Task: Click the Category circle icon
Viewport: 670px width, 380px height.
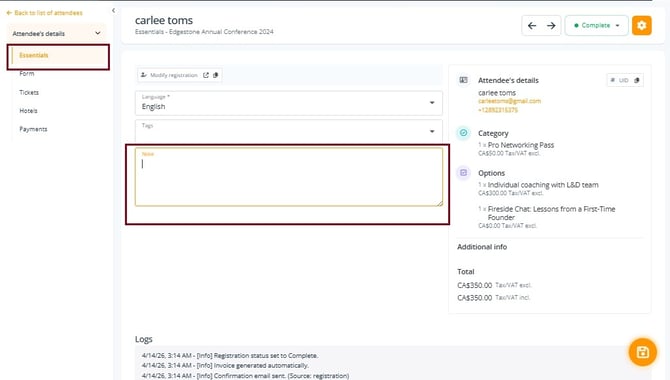Action: click(x=463, y=133)
